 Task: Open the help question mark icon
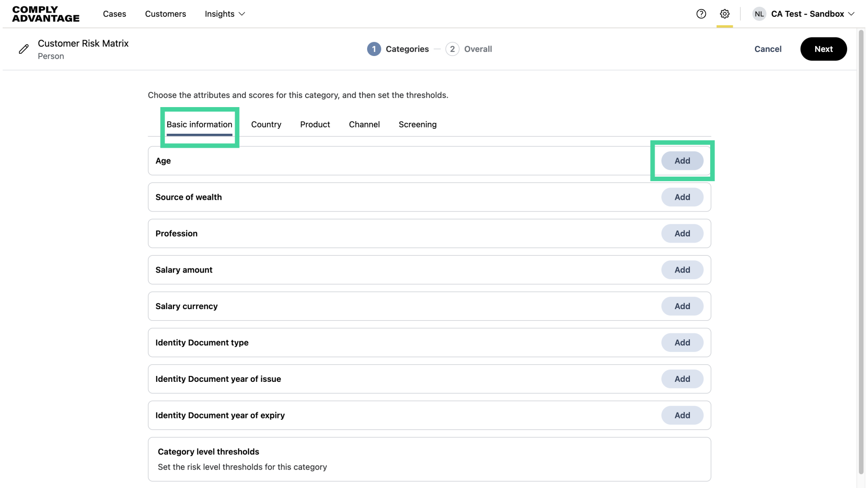pyautogui.click(x=701, y=14)
